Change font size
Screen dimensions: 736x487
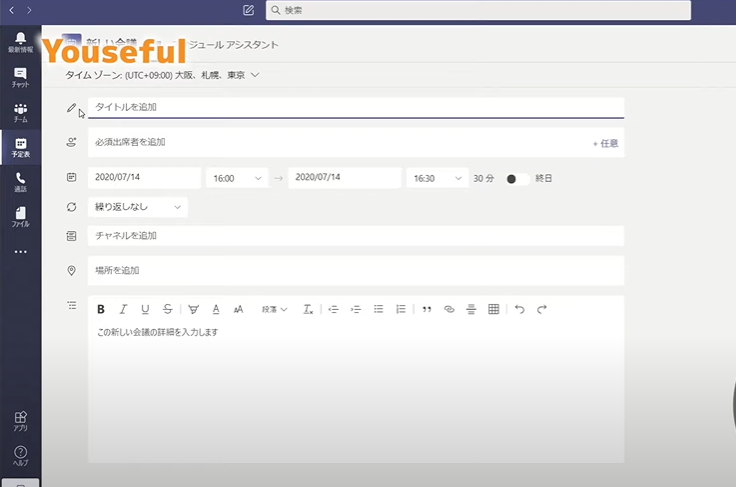pyautogui.click(x=238, y=309)
